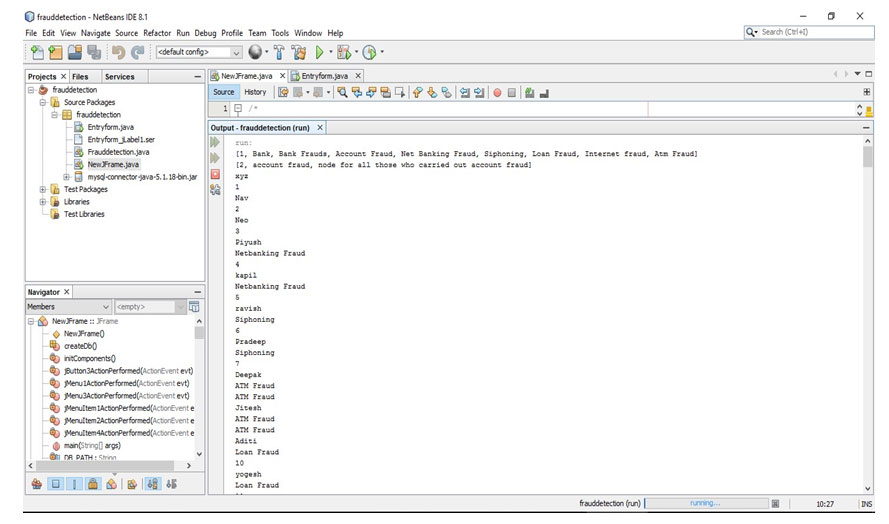The image size is (889, 524).
Task: Switch to the Services tab
Action: pyautogui.click(x=119, y=76)
